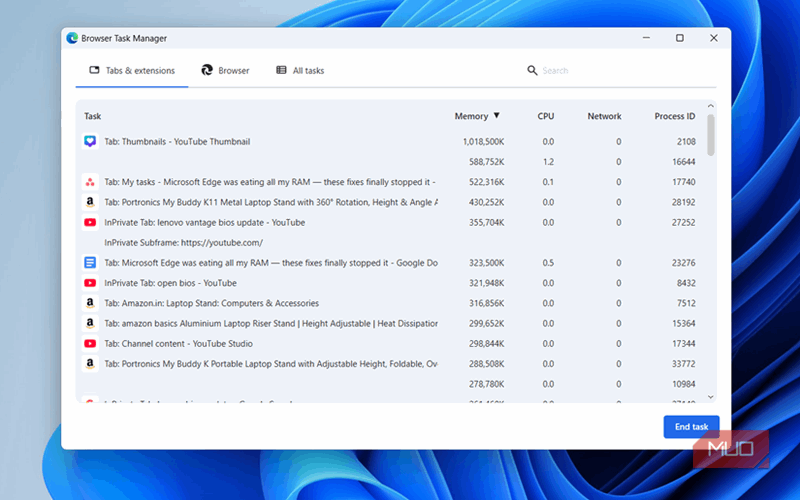Click the Network column header
This screenshot has height=500, width=800.
click(x=604, y=116)
